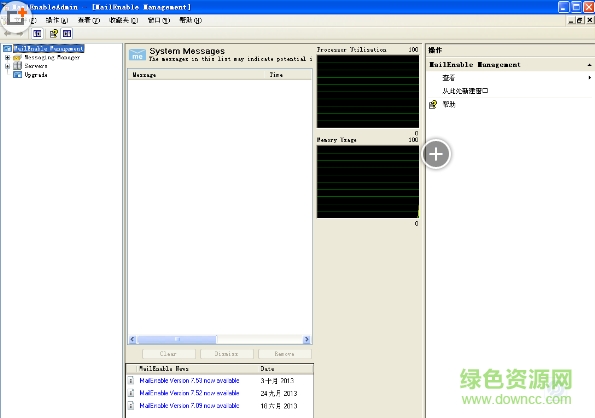The width and height of the screenshot is (595, 418).
Task: Click the horizontal scrollbar right arrow
Action: pos(307,339)
